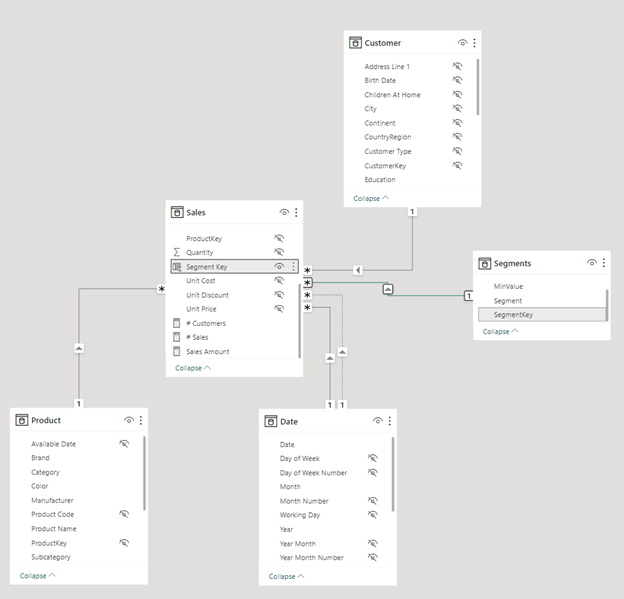Unhide the Unit Cost column
This screenshot has height=599, width=624.
(x=279, y=281)
